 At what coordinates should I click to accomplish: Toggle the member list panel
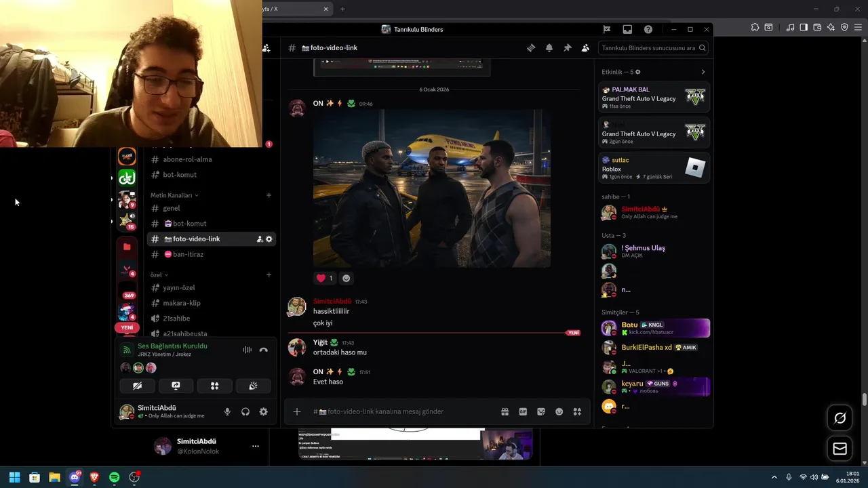click(585, 48)
